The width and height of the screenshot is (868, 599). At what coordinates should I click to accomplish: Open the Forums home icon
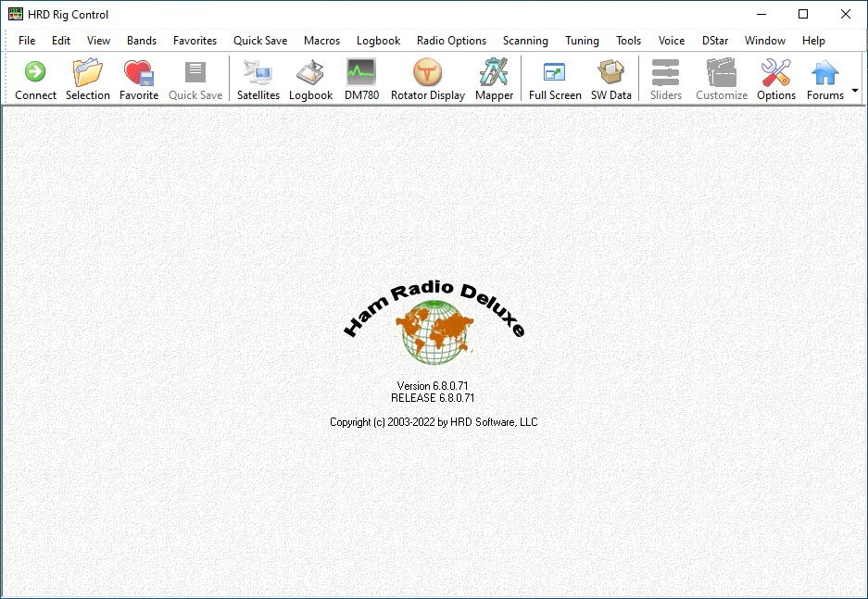824,79
